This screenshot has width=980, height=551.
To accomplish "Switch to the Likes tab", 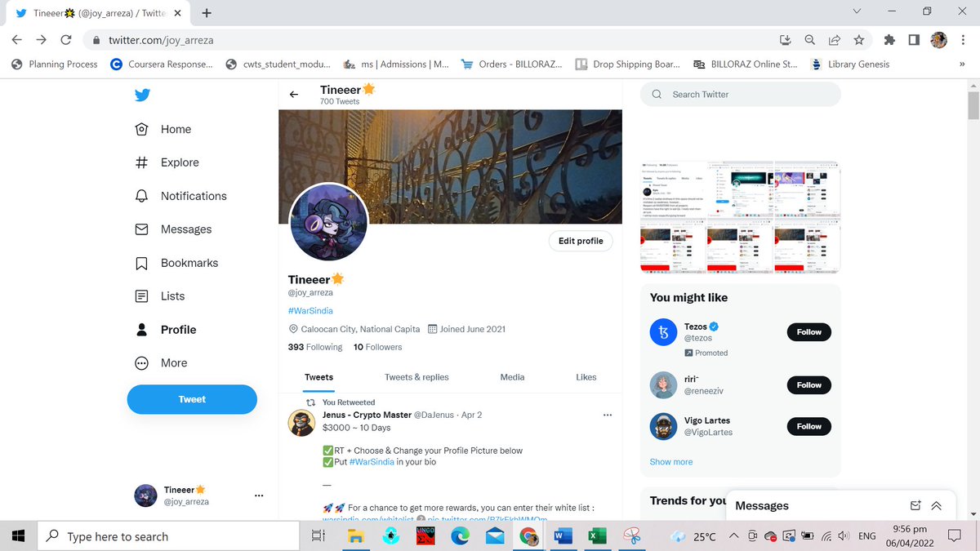I will pos(586,377).
